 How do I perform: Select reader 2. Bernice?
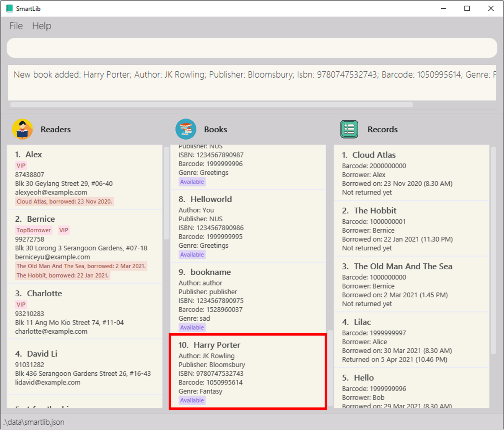click(x=85, y=247)
